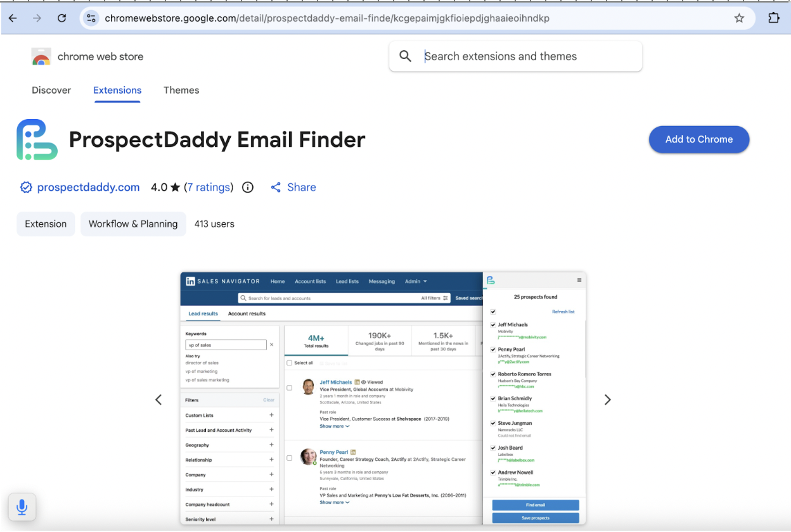Click the chrome web store title text
Image resolution: width=791 pixels, height=532 pixels.
(x=100, y=56)
